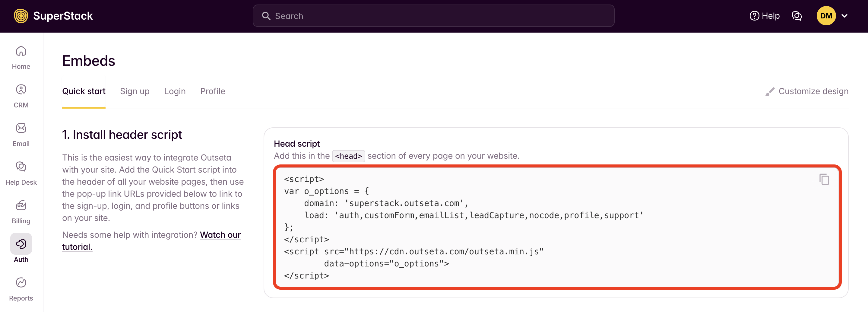This screenshot has width=868, height=312.
Task: Click the 'var o_options = {' line
Action: tap(326, 191)
